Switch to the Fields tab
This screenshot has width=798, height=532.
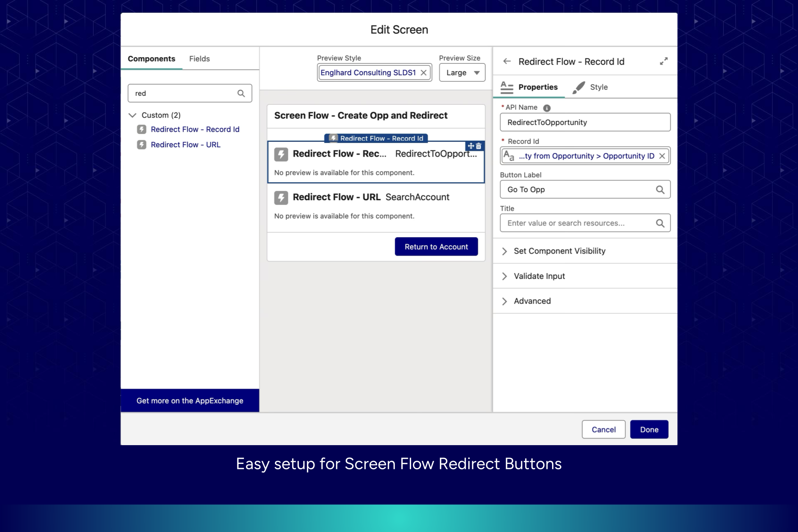click(199, 59)
